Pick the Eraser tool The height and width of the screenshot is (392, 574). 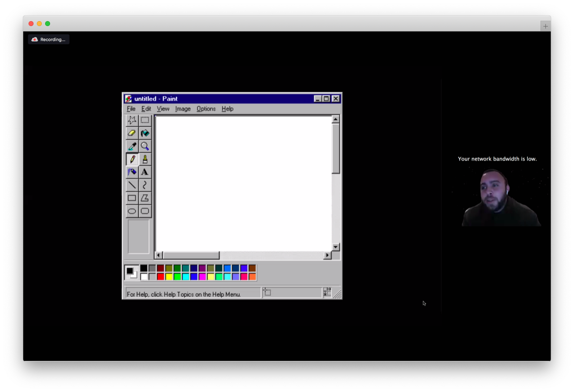[x=132, y=133]
